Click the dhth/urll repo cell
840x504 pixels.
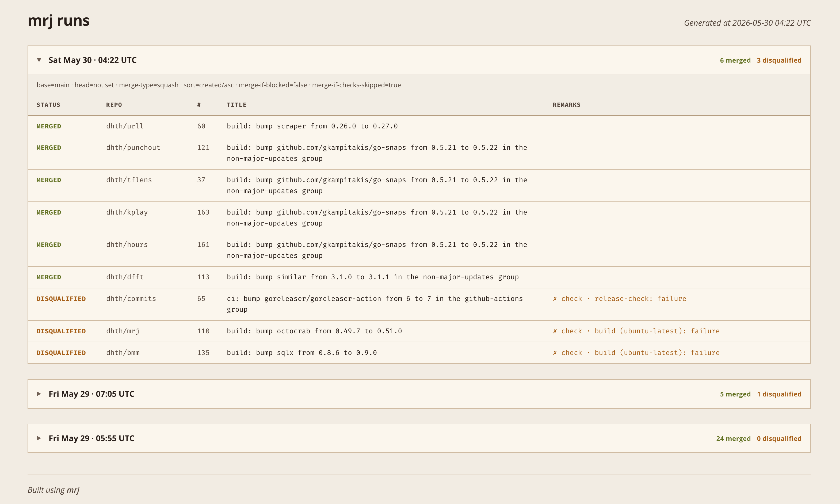(x=125, y=126)
